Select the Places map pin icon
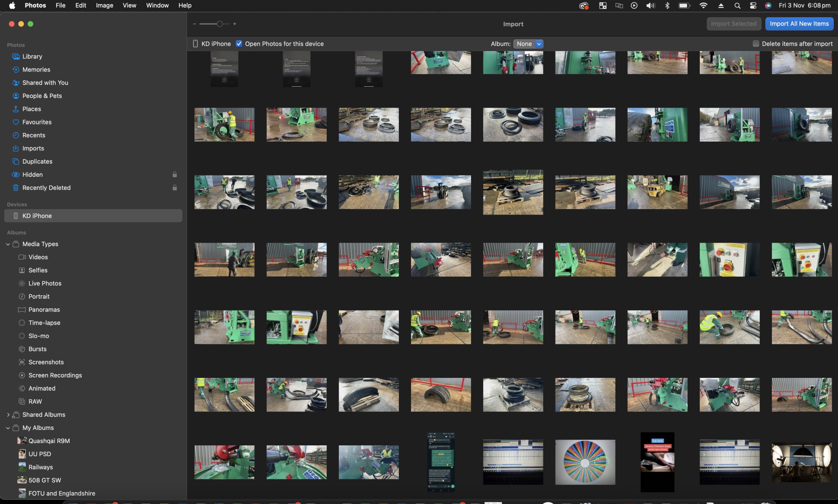Screen dimensions: 838x504 [x=16, y=109]
